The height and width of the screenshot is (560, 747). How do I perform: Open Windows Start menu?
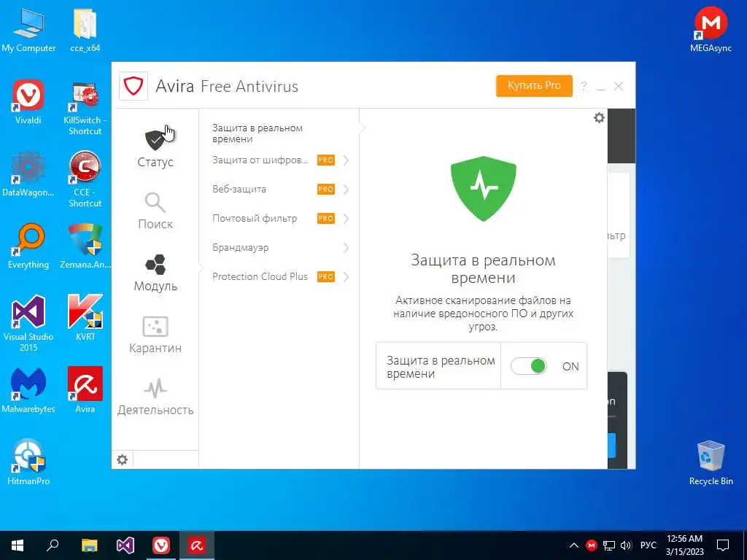(18, 545)
